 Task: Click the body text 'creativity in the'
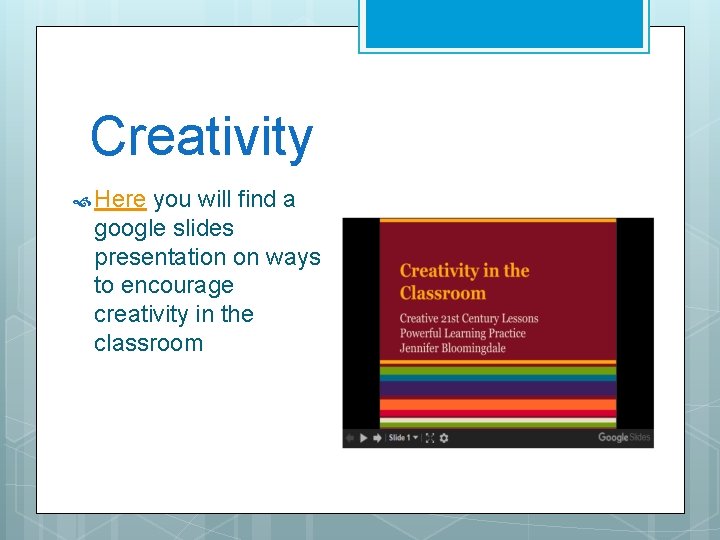174,315
